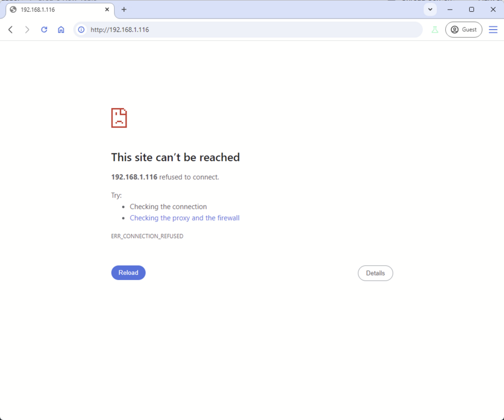Viewport: 504px width, 420px height.
Task: Click '192.168.1.116 refused to connect' text
Action: 165,177
